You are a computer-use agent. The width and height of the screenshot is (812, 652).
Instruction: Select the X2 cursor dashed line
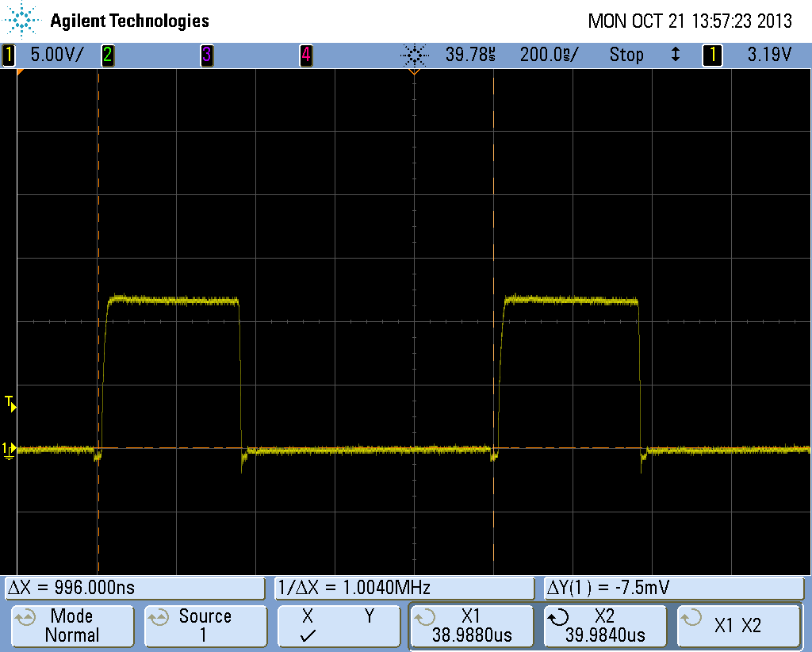coord(493,321)
